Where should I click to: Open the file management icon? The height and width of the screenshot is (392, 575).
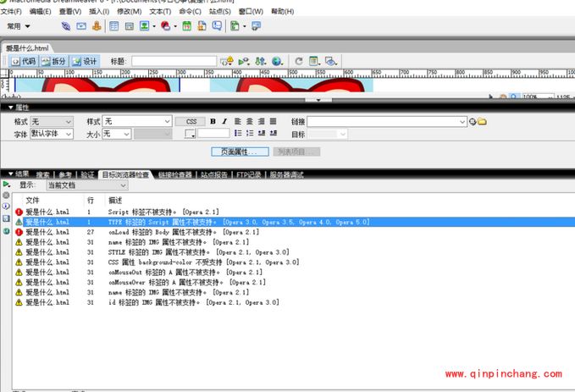(261, 61)
